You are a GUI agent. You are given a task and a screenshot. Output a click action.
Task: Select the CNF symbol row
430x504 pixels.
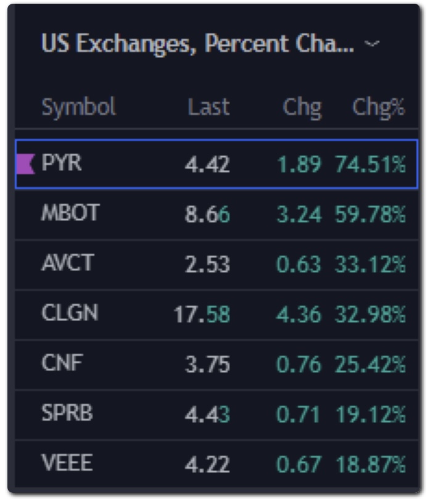[x=62, y=364]
